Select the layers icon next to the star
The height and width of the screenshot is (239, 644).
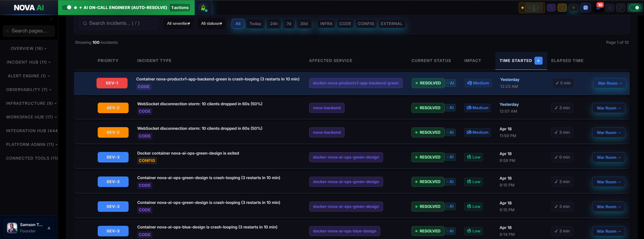click(529, 8)
